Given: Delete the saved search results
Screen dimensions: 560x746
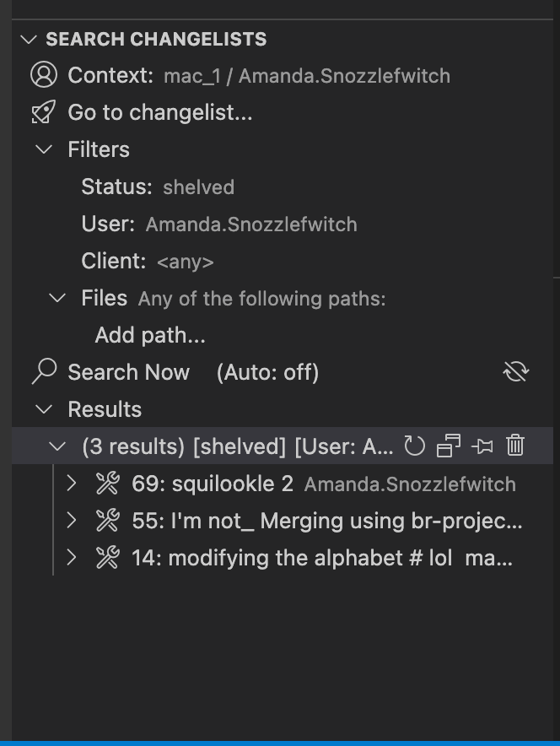Looking at the screenshot, I should 515,446.
